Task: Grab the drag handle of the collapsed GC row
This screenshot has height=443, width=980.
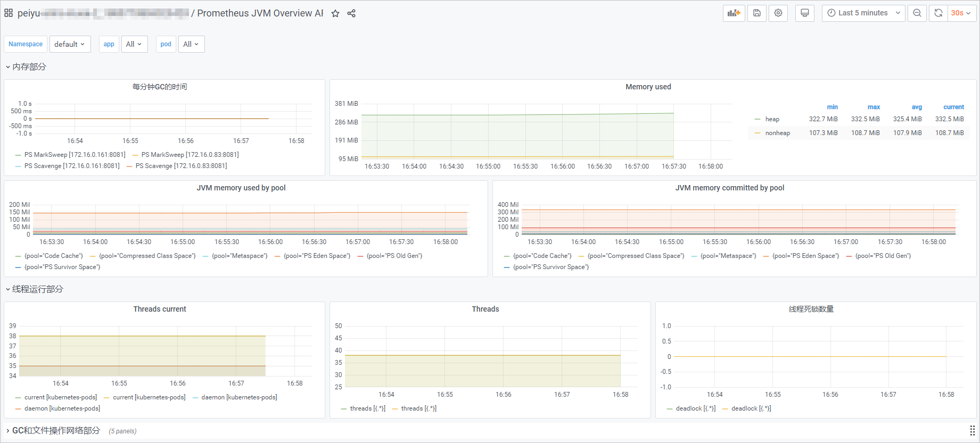Action: [x=972, y=431]
